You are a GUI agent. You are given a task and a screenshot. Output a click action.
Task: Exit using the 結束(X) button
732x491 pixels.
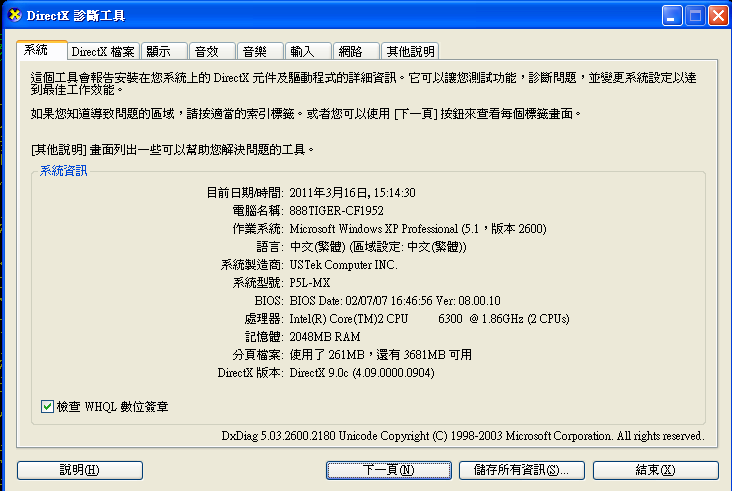[655, 470]
